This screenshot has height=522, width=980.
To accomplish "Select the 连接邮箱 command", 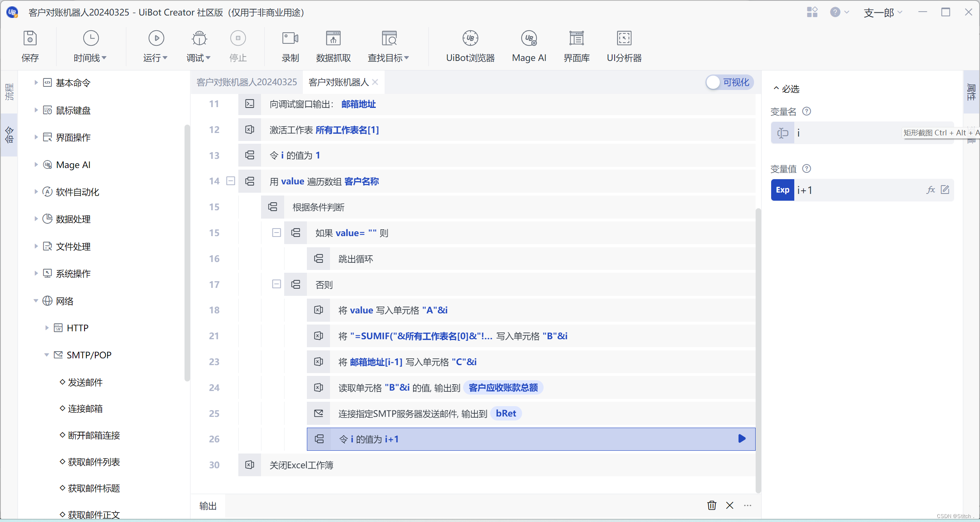I will pos(85,409).
